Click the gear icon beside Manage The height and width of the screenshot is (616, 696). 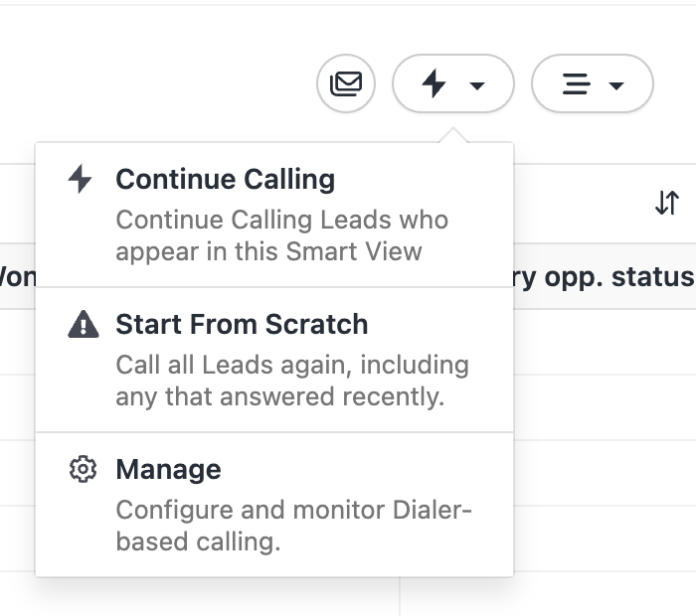tap(83, 470)
